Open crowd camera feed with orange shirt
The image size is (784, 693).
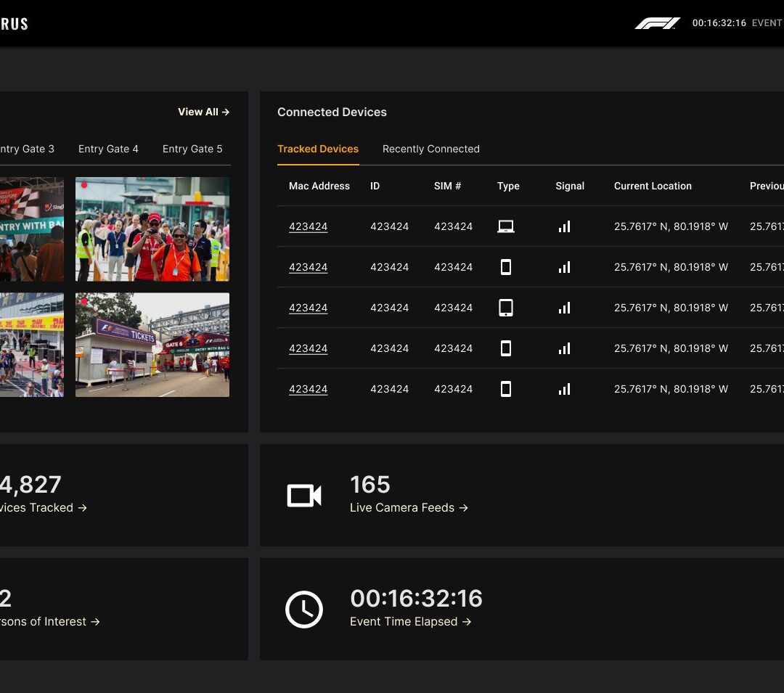click(x=152, y=229)
